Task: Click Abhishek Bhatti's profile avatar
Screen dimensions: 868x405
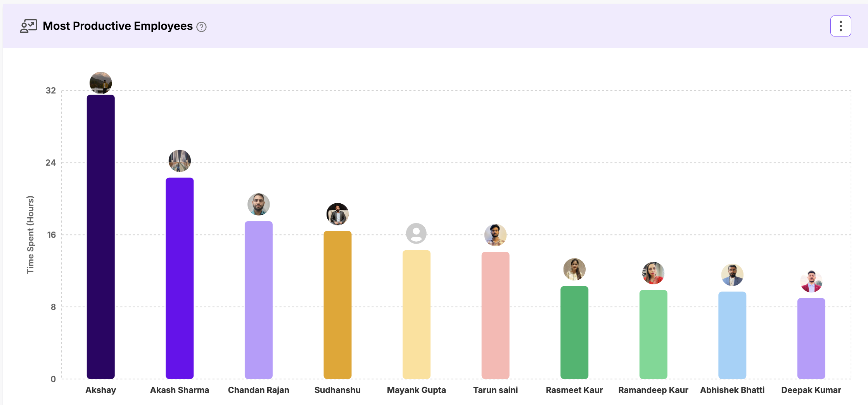Action: click(732, 275)
